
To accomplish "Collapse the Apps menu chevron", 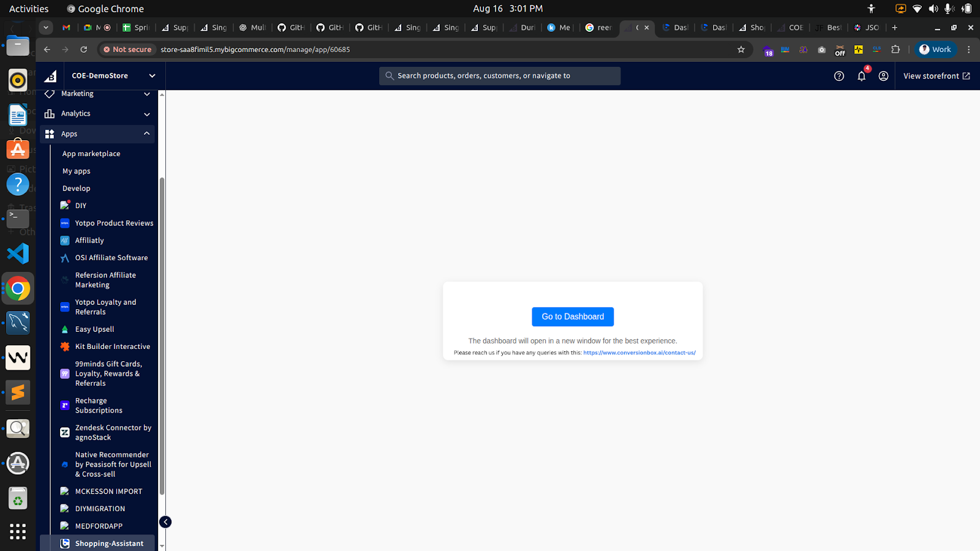I will (147, 133).
